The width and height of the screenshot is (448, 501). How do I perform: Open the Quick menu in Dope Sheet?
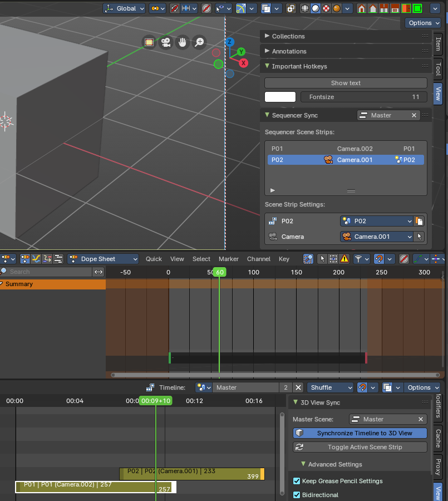(x=154, y=259)
